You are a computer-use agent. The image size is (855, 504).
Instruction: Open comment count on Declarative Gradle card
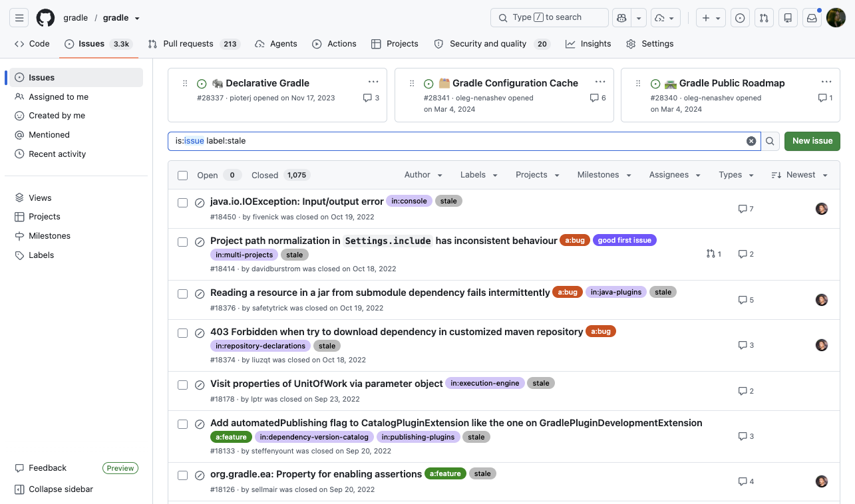pos(371,98)
